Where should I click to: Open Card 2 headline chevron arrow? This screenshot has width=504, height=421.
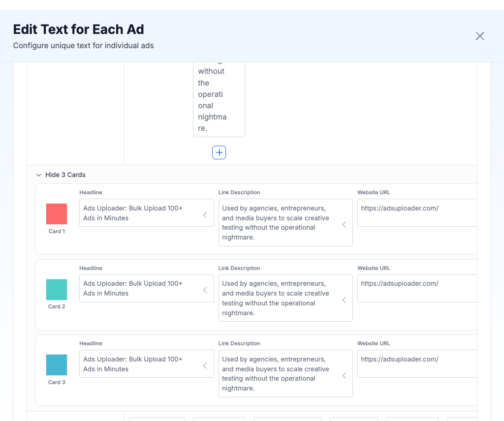point(205,290)
